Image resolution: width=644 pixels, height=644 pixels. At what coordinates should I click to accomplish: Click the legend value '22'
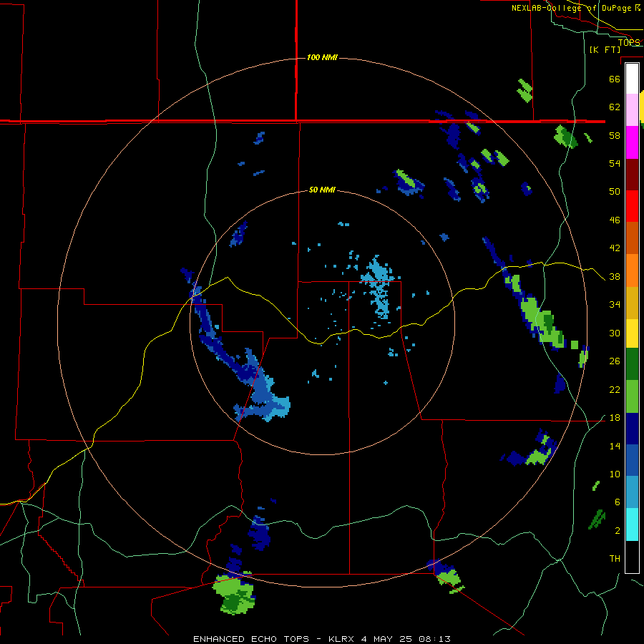click(615, 389)
